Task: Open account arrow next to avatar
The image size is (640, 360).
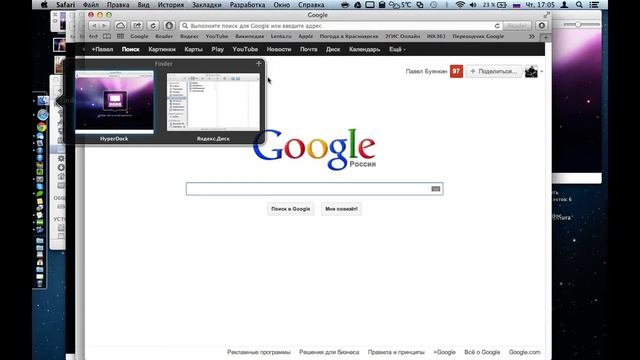Action: coord(541,72)
